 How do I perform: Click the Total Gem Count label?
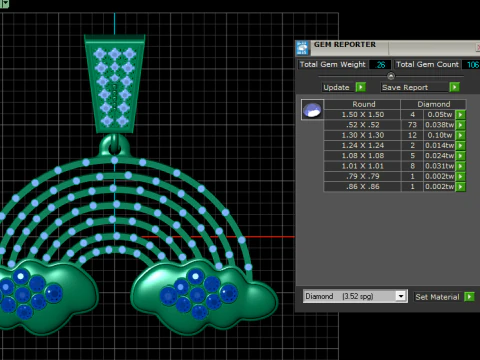pyautogui.click(x=427, y=65)
